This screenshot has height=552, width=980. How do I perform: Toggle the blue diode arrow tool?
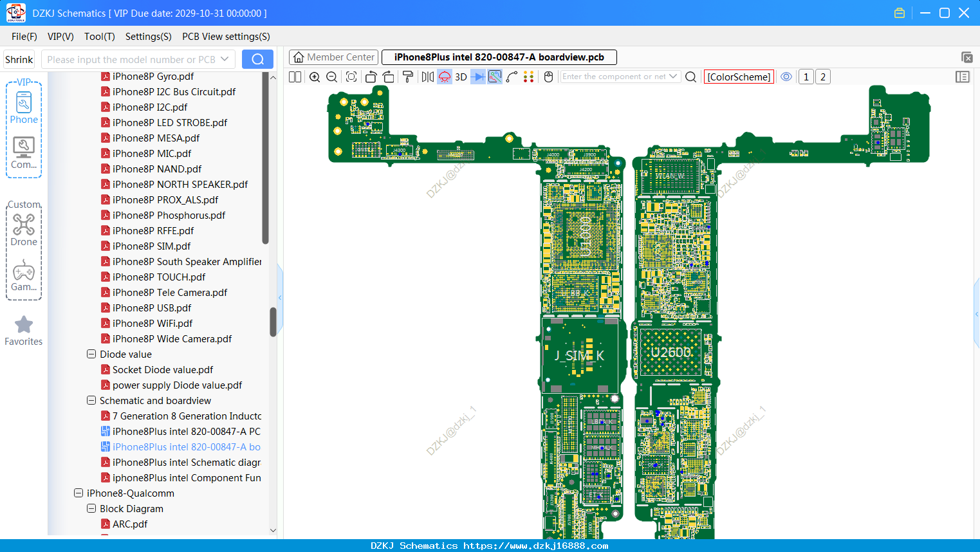(x=478, y=77)
